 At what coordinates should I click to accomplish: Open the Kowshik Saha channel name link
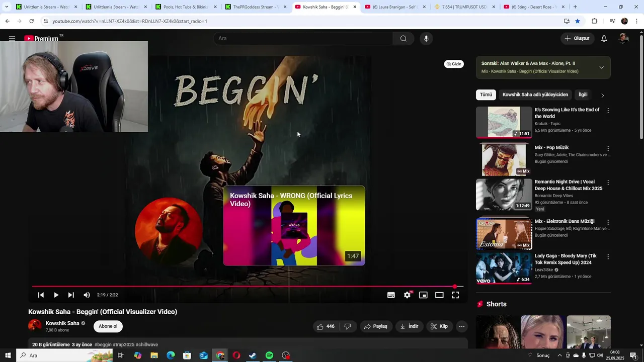[62, 323]
